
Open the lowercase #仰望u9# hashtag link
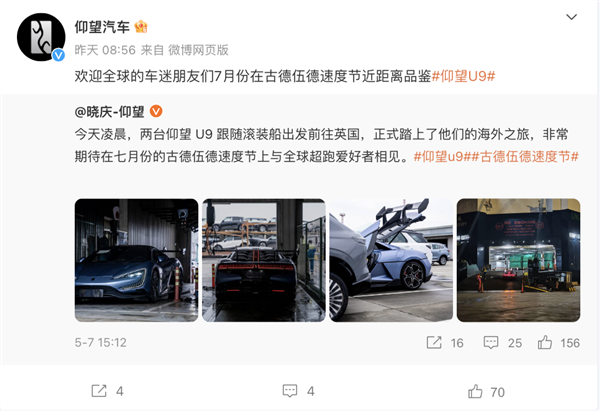click(x=442, y=157)
